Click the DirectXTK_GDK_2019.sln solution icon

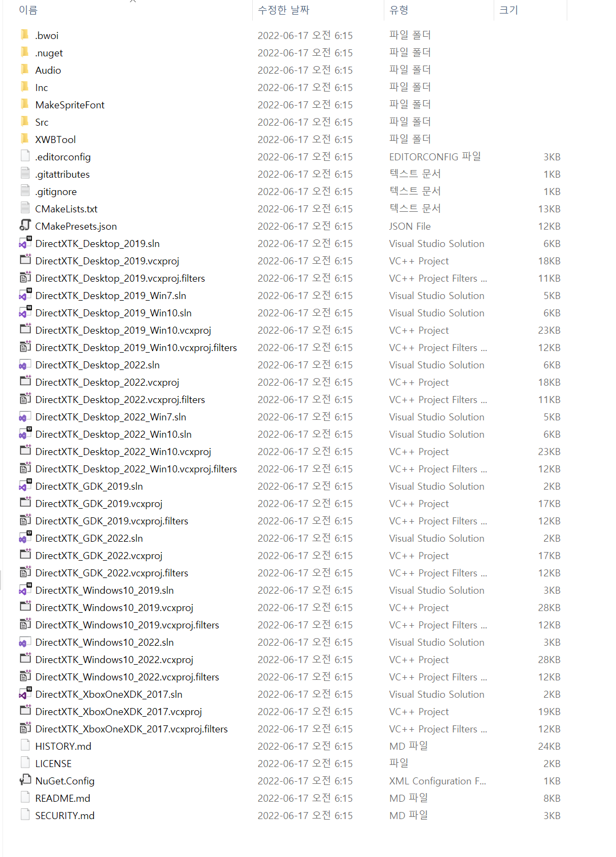[25, 486]
